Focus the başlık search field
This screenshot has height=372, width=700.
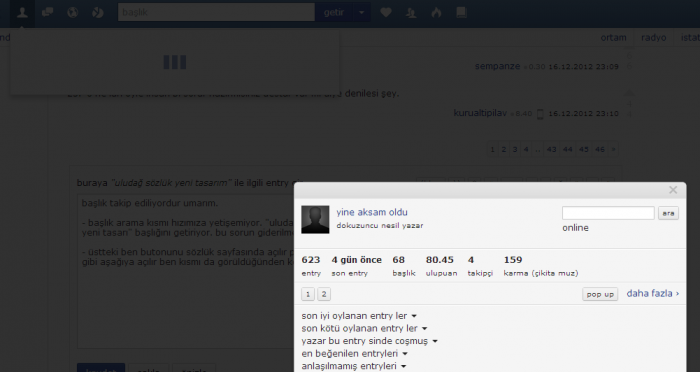click(217, 13)
